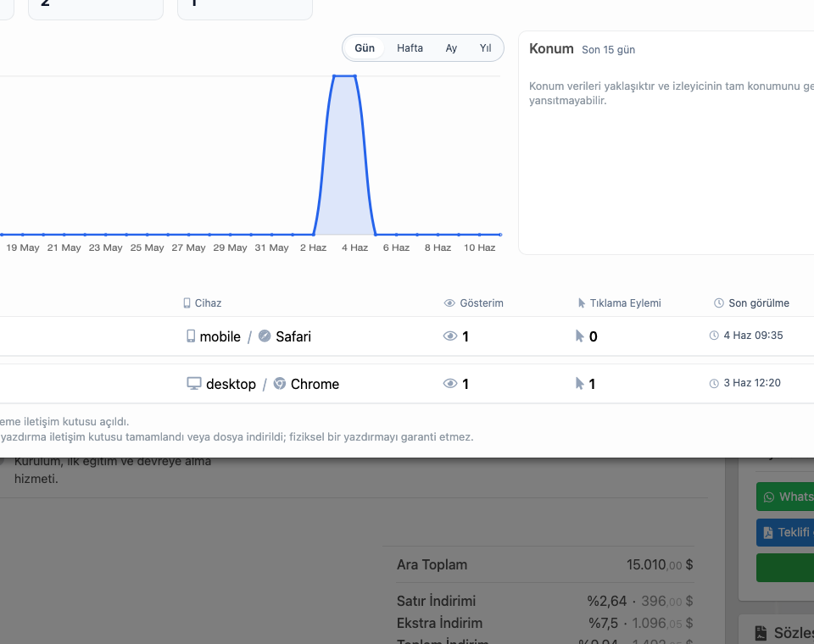Click the Gösterim column header
Image resolution: width=814 pixels, height=644 pixels.
[474, 303]
